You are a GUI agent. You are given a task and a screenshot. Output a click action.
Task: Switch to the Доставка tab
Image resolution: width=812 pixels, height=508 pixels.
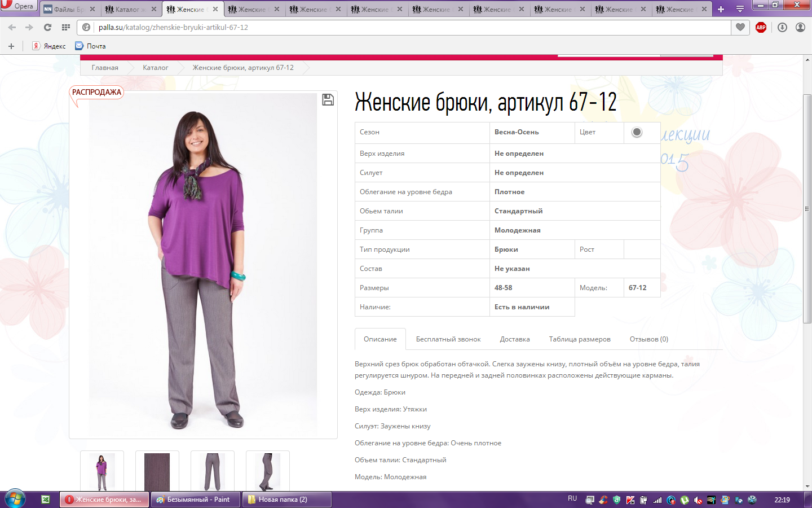(514, 339)
